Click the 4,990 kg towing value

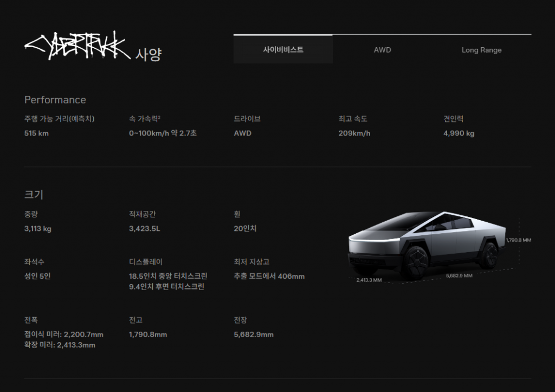[459, 133]
